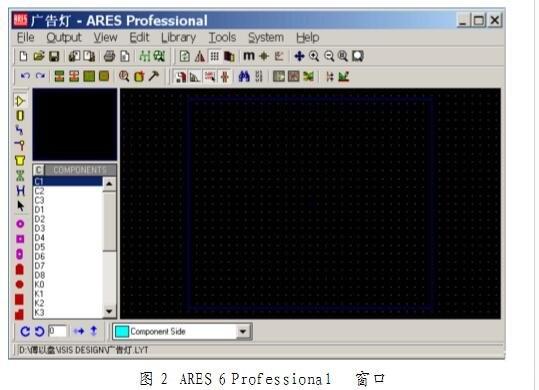Select component C2 in the list
This screenshot has width=539, height=390.
67,191
